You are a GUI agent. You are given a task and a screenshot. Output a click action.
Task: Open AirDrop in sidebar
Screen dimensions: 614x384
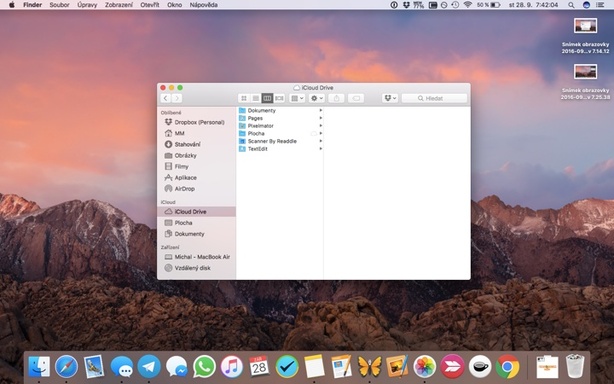coord(196,189)
